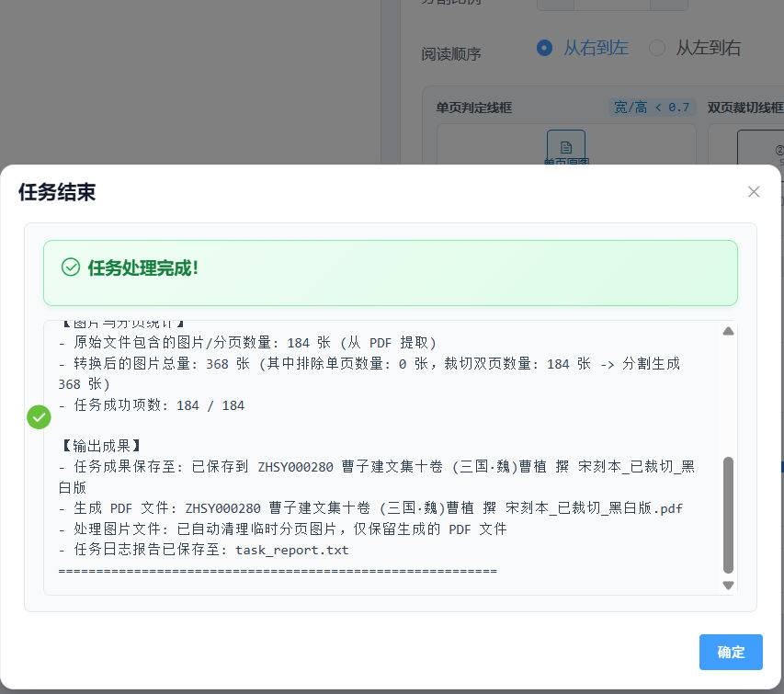Click the 单页判定线框 heading
The width and height of the screenshot is (784, 694).
click(x=473, y=108)
